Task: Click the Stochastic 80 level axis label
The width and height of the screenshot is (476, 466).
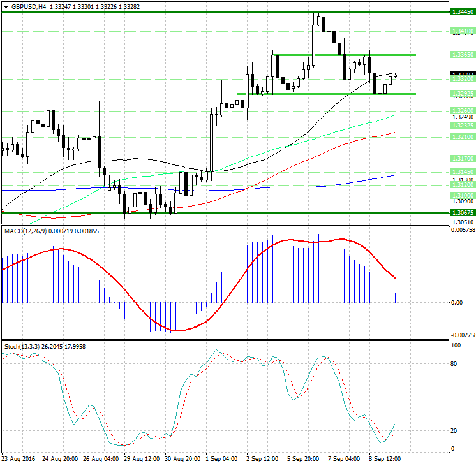Action: (456, 364)
